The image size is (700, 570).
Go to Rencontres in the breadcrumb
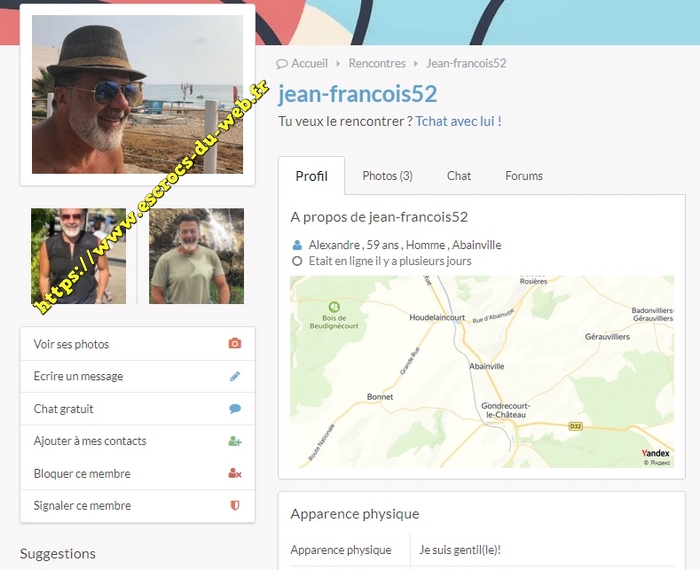point(377,63)
